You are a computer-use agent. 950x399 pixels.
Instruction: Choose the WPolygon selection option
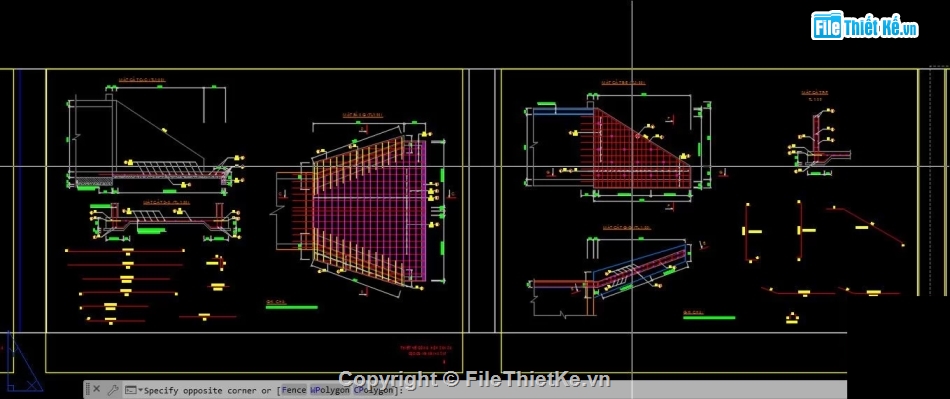[330, 391]
